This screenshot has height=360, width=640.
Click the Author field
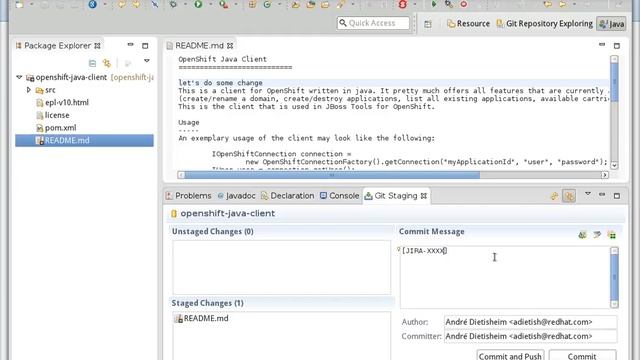[x=530, y=322]
